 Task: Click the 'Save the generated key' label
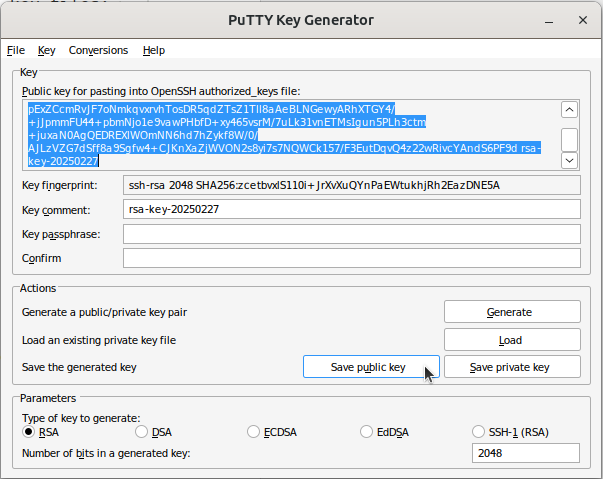[79, 367]
